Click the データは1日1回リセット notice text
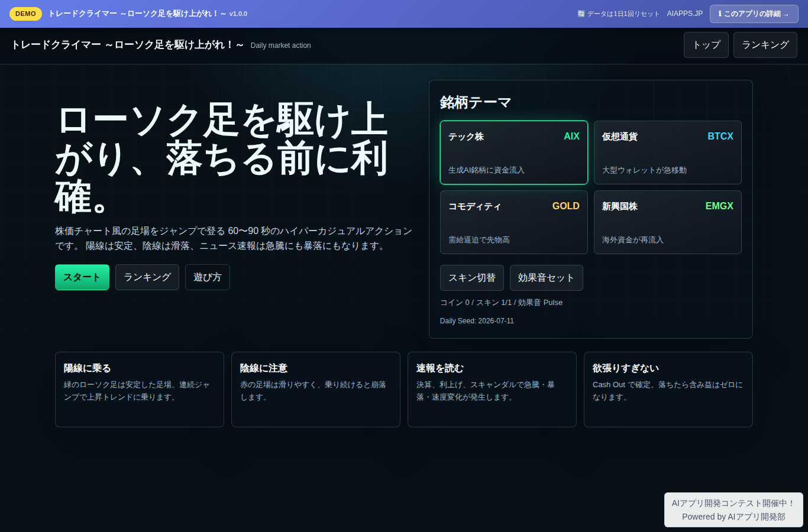Image resolution: width=808 pixels, height=532 pixels. click(623, 14)
